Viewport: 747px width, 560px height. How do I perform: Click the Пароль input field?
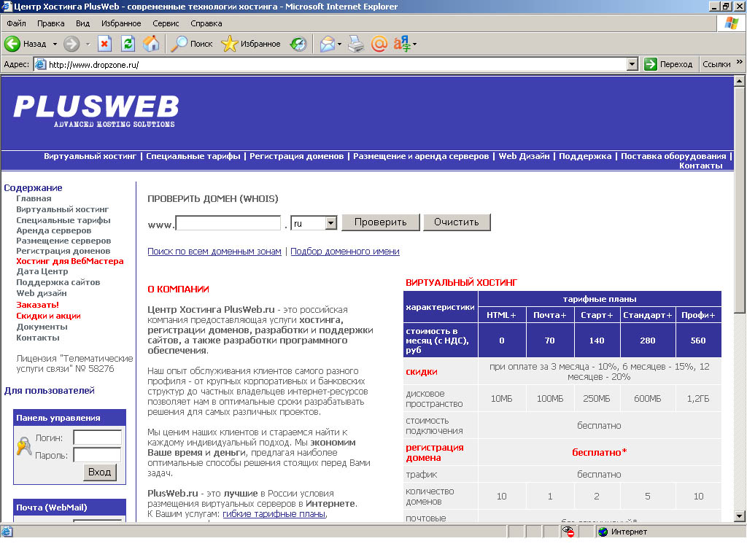click(x=97, y=455)
